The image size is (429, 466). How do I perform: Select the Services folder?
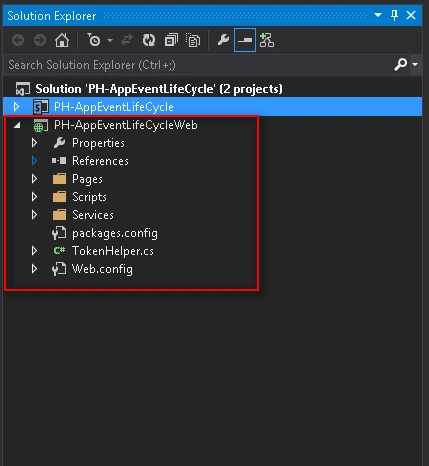click(x=93, y=215)
